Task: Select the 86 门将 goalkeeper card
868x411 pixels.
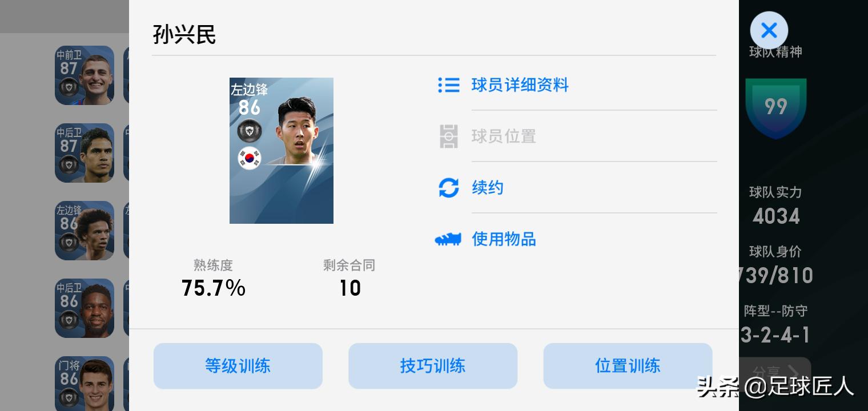Action: (x=85, y=384)
